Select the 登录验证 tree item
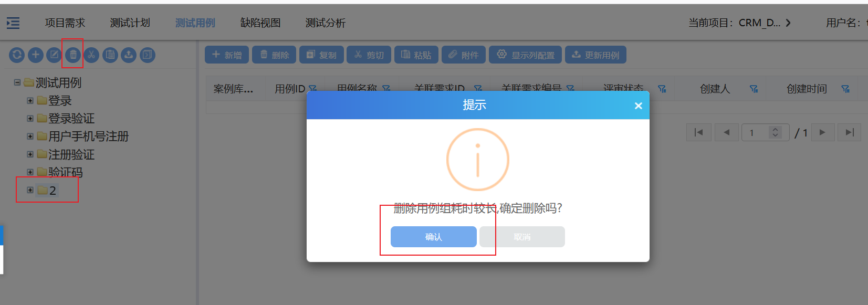Image resolution: width=868 pixels, height=305 pixels. point(71,118)
